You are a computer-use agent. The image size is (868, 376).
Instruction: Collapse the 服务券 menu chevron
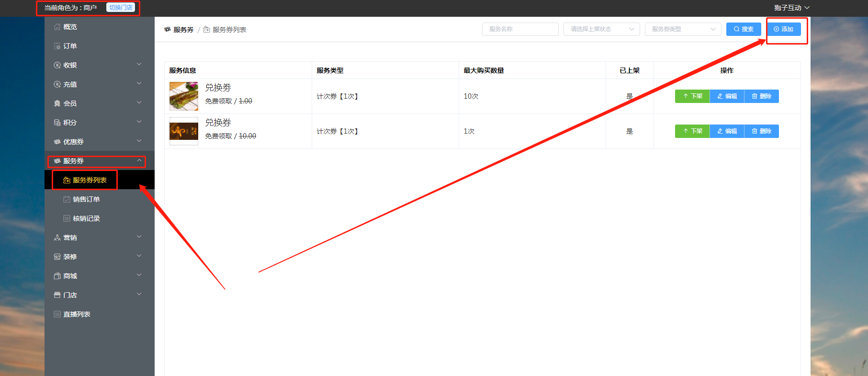tap(139, 160)
